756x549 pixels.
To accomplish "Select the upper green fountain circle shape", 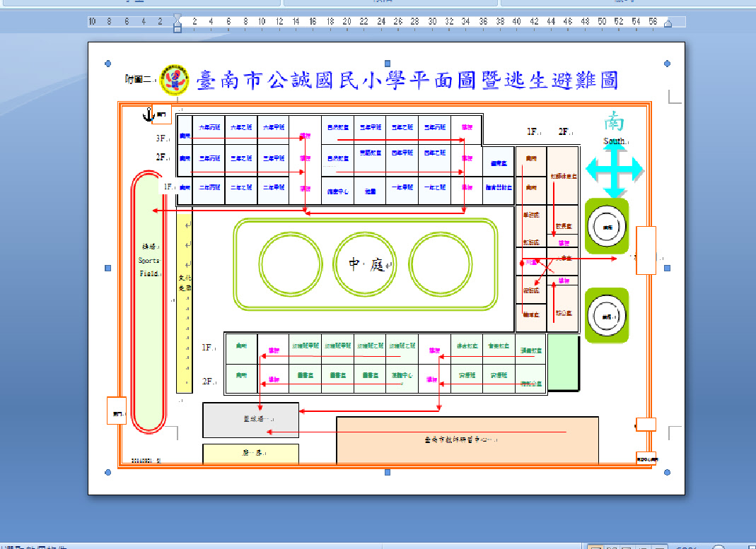I will pos(607,226).
